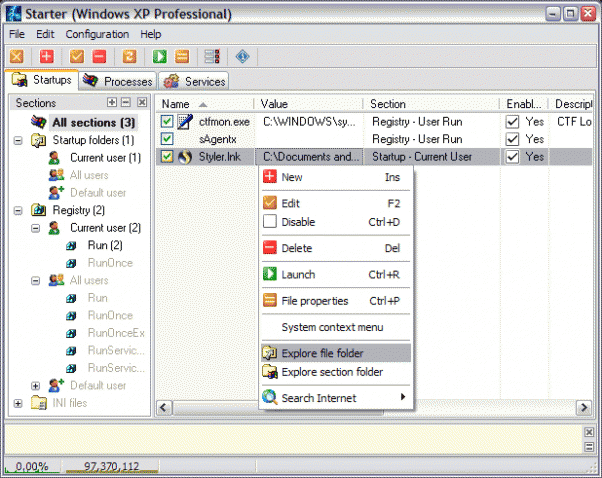Collapse the Registry tree node
602x478 pixels.
tap(18, 210)
